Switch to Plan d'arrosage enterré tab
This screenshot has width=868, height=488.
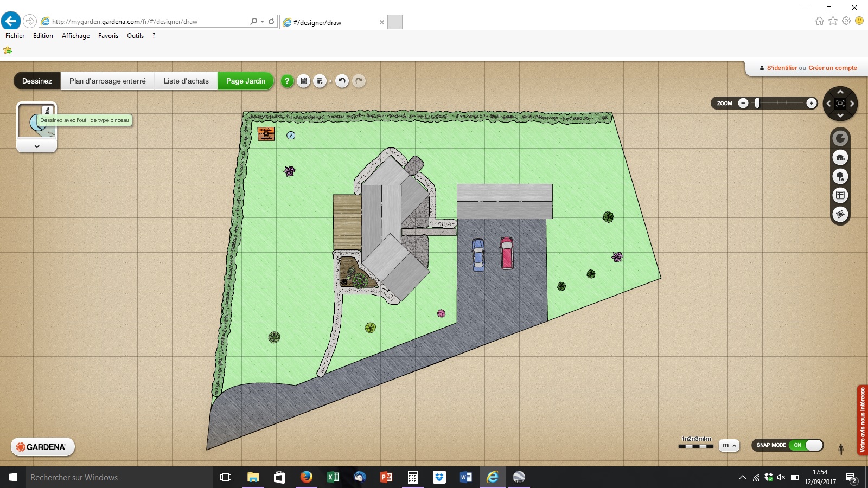tap(107, 81)
